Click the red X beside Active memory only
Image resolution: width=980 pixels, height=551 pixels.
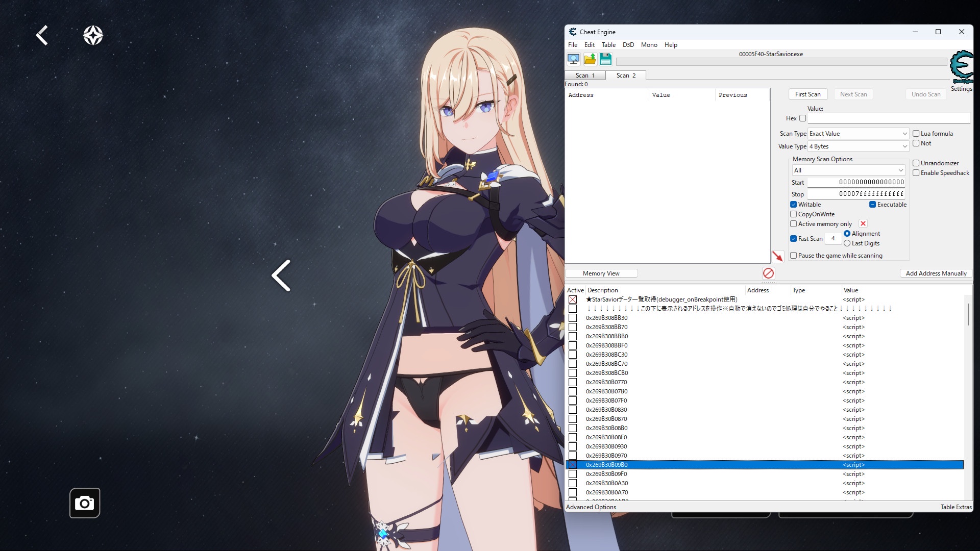(863, 223)
